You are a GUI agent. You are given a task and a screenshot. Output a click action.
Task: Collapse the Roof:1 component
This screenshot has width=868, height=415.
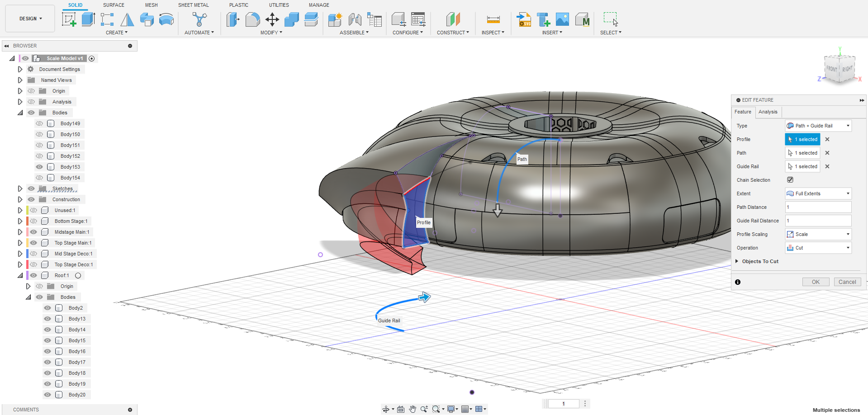click(20, 275)
